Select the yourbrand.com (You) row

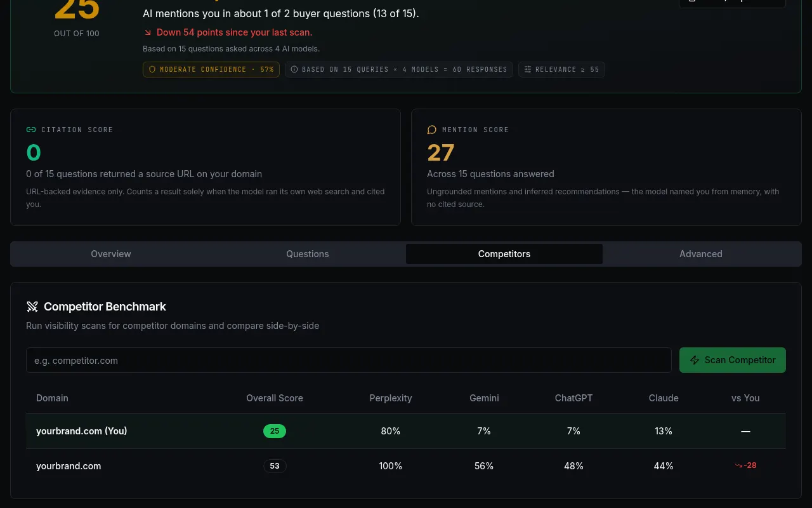click(406, 431)
